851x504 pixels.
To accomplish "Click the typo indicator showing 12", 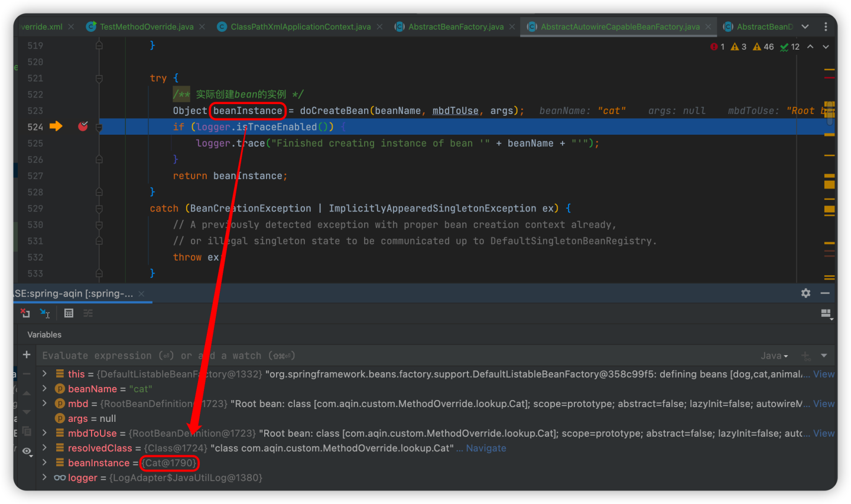I will coord(790,47).
